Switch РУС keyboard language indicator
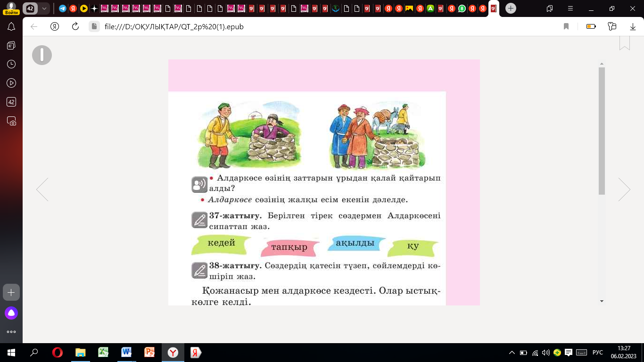Viewport: 644px width, 362px height. click(597, 353)
